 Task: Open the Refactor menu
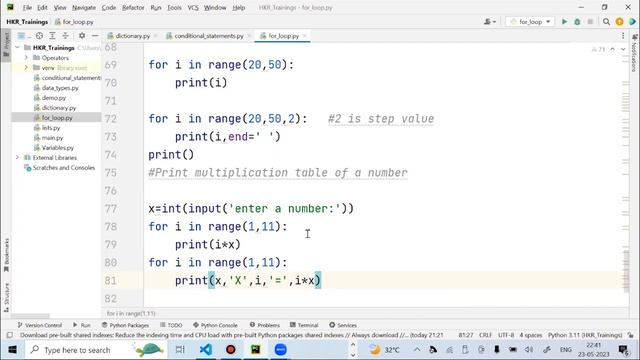133,7
